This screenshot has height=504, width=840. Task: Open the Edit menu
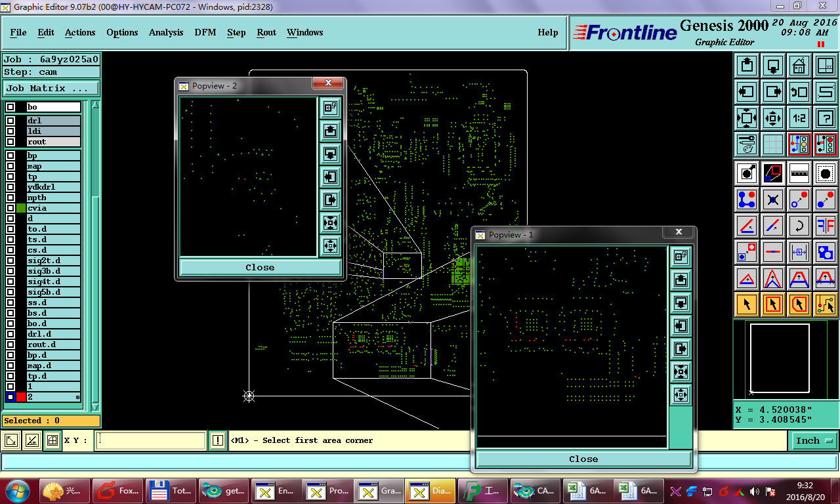point(46,32)
